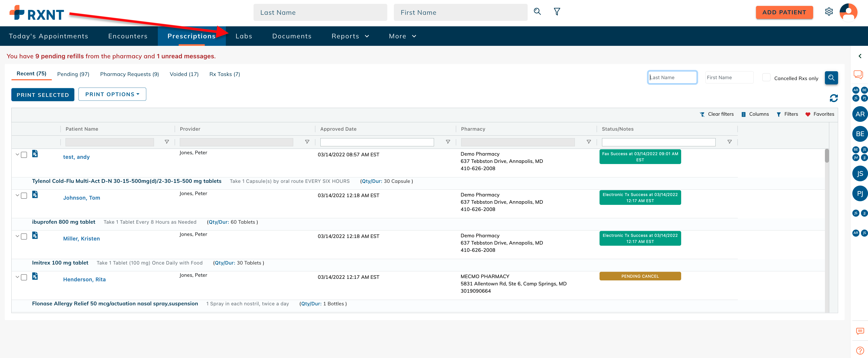This screenshot has height=358, width=868.
Task: Open the More dropdown menu
Action: (402, 36)
